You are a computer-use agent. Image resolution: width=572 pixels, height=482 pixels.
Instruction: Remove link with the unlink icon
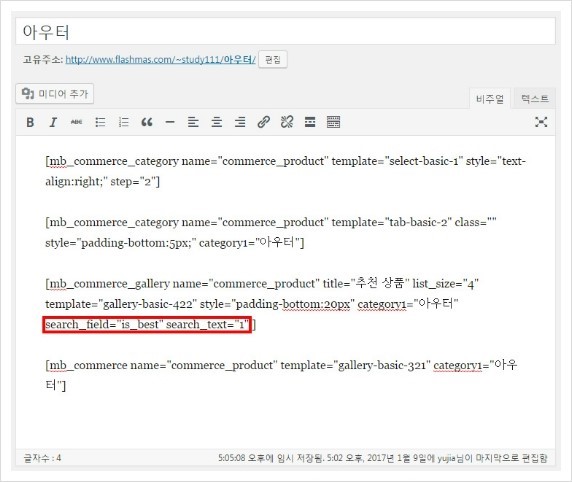[x=287, y=122]
